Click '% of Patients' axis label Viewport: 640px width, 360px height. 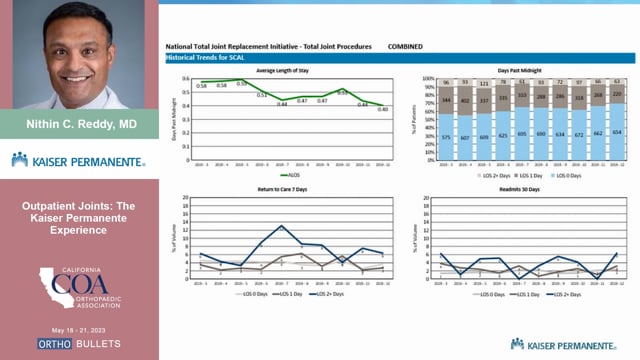(x=414, y=120)
